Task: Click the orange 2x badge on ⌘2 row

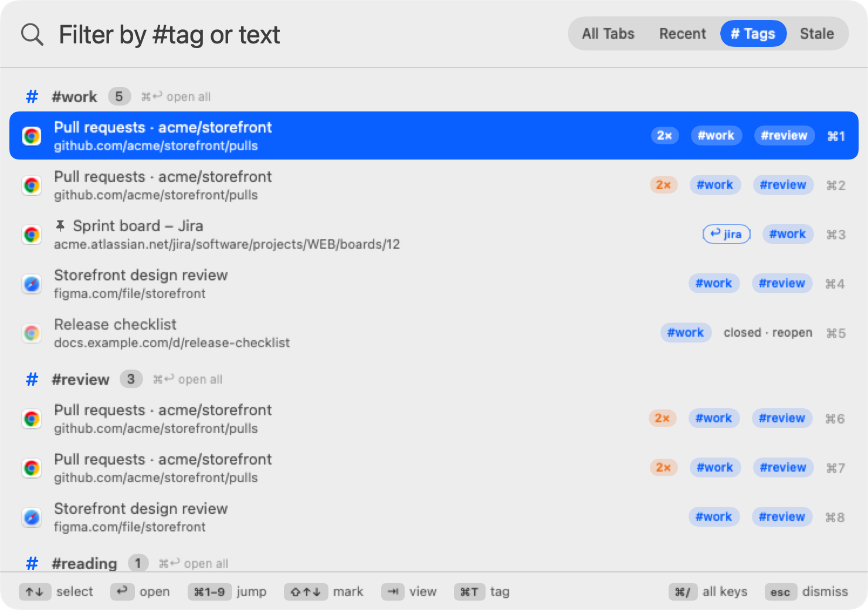Action: pyautogui.click(x=663, y=185)
